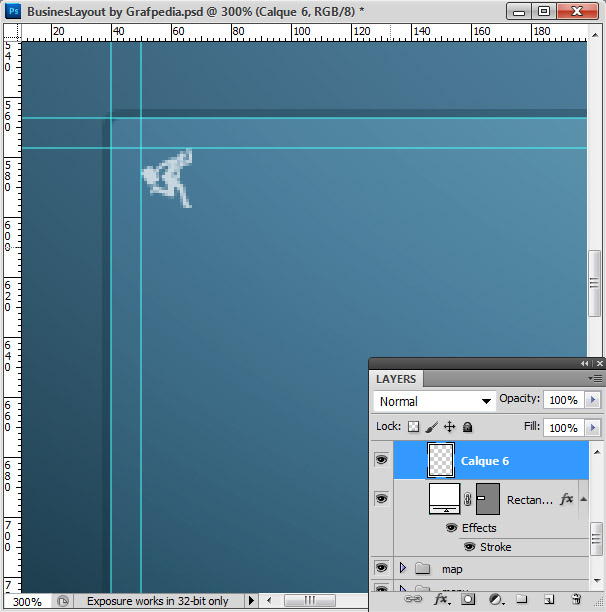Hide the map group
This screenshot has height=612, width=606.
382,567
